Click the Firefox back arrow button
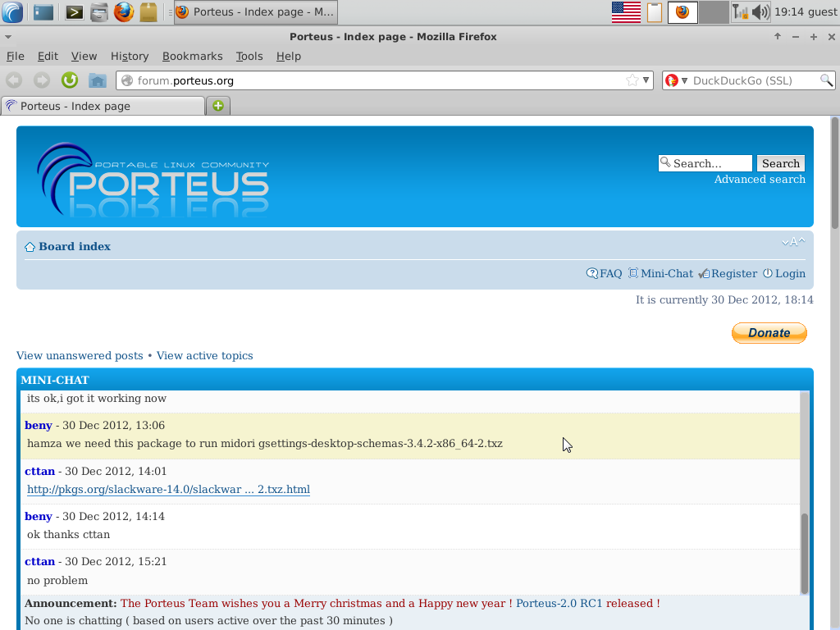 coord(15,80)
